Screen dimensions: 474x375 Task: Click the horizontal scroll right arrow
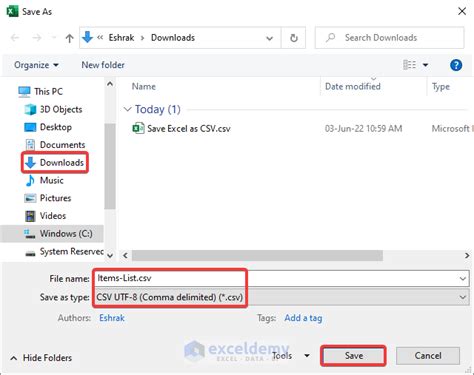(467, 256)
